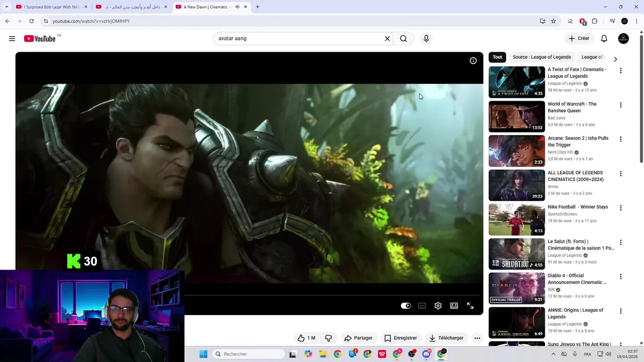Toggle the autoplay switch in player
Image resolution: width=644 pixels, height=362 pixels.
406,306
